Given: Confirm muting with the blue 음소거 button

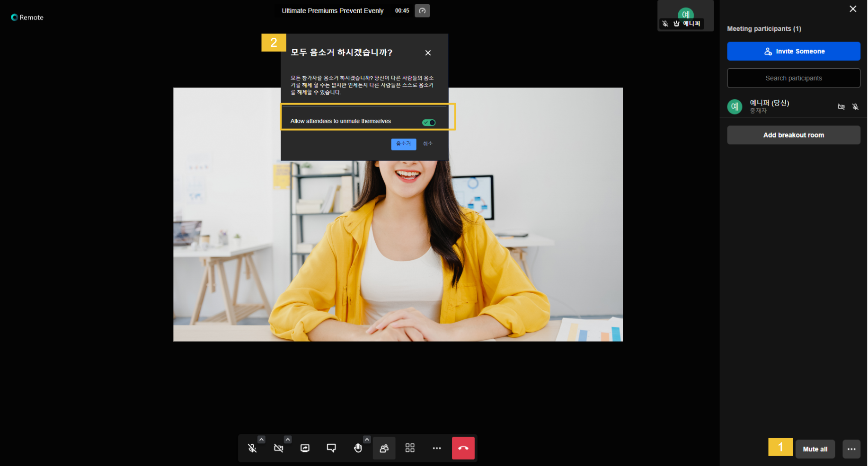Looking at the screenshot, I should (403, 144).
